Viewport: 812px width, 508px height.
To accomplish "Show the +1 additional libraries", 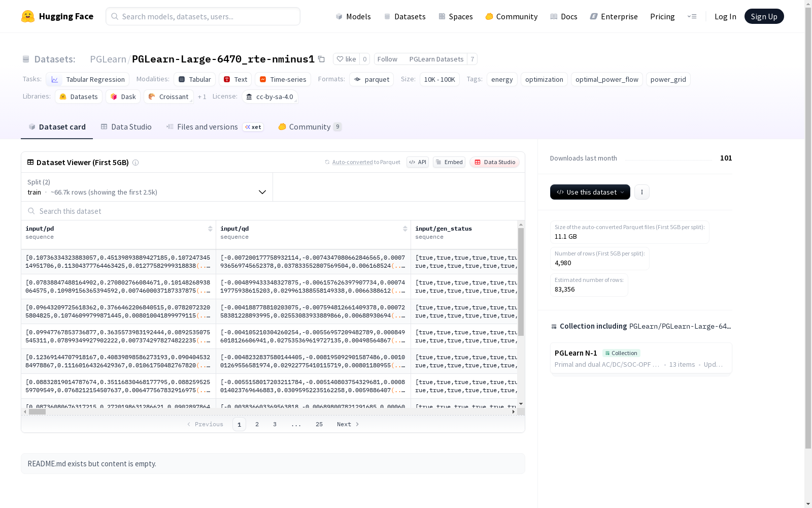I will (202, 97).
